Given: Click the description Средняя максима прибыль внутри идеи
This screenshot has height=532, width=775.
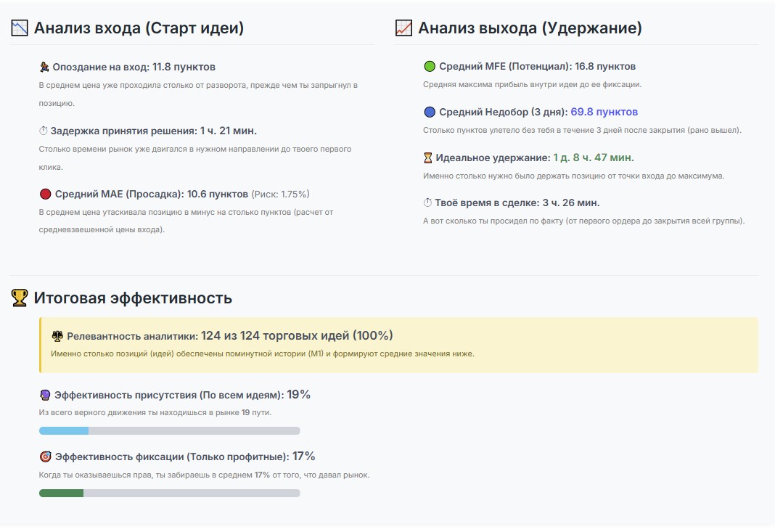Looking at the screenshot, I should tap(533, 84).
